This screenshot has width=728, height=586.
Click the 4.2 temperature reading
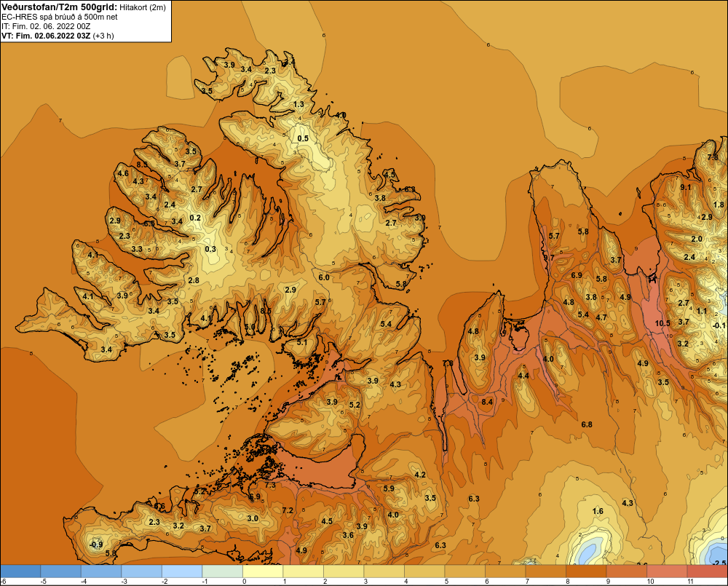coord(420,475)
